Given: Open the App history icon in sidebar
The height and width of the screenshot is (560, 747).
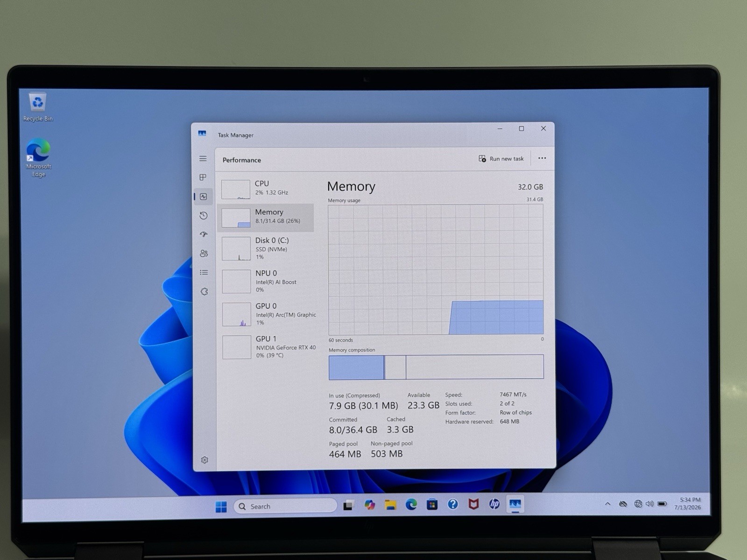Looking at the screenshot, I should click(x=204, y=215).
